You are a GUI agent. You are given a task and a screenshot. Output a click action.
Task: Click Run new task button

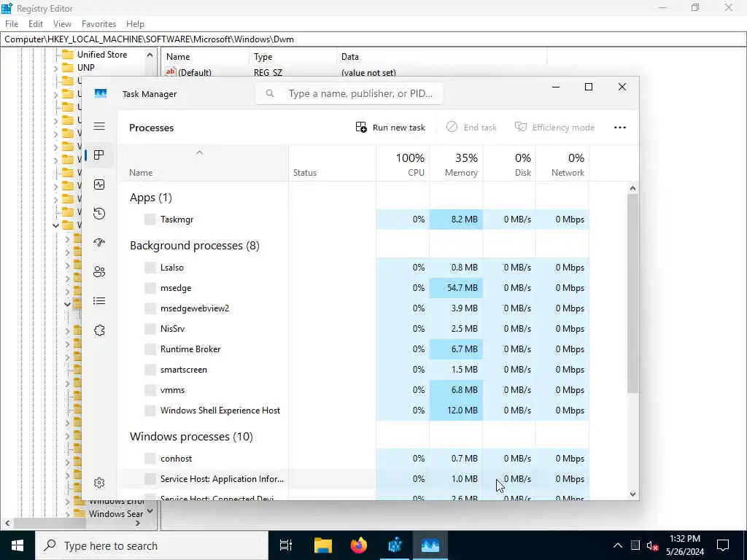click(x=390, y=127)
